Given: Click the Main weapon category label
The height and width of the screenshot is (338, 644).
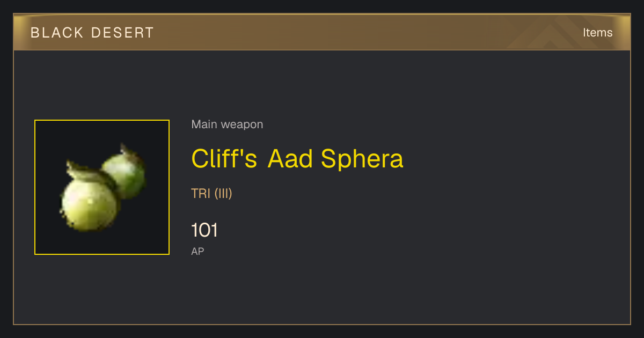Looking at the screenshot, I should 227,124.
